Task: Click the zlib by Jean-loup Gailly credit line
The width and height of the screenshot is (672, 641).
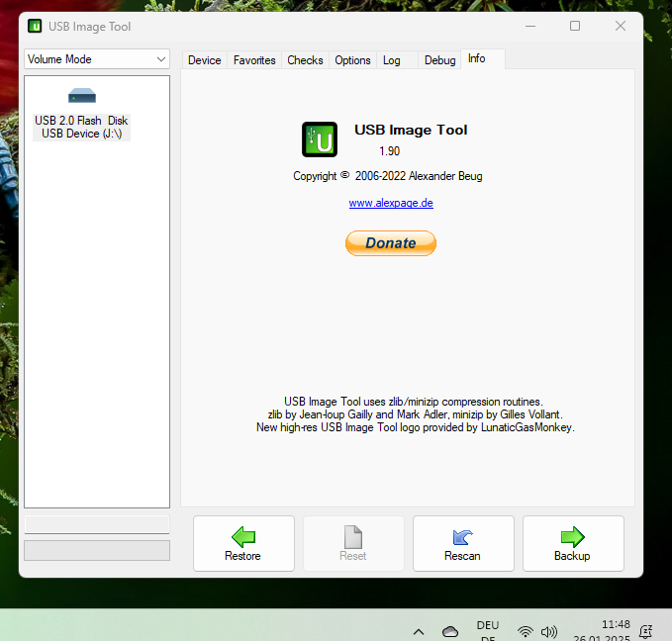Action: [x=416, y=414]
